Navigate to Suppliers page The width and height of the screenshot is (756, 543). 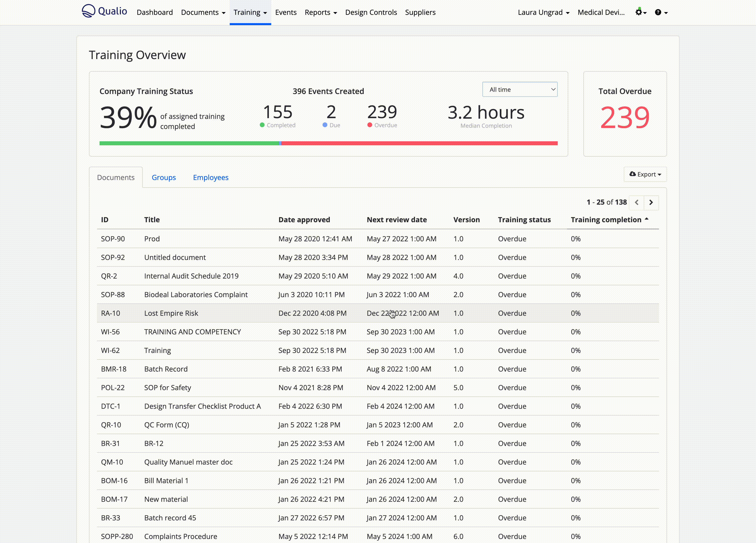pos(420,12)
